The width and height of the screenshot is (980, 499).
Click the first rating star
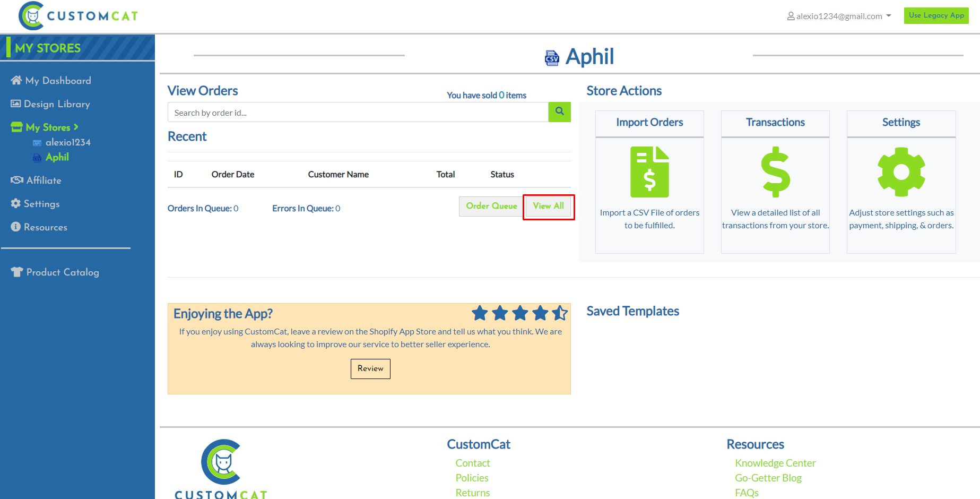pos(480,313)
